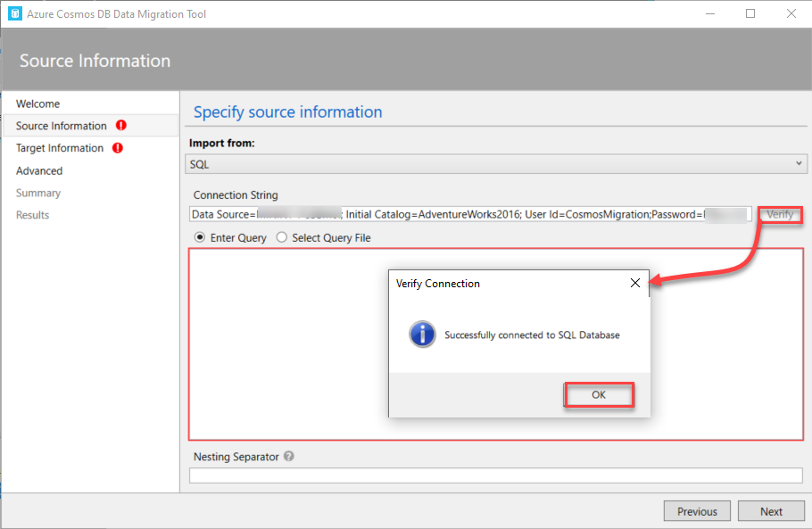Click the Verify connection button
The height and width of the screenshot is (529, 812).
[779, 214]
